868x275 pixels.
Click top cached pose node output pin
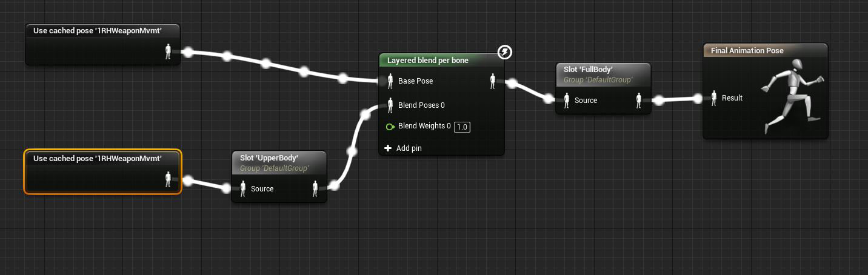[x=169, y=52]
